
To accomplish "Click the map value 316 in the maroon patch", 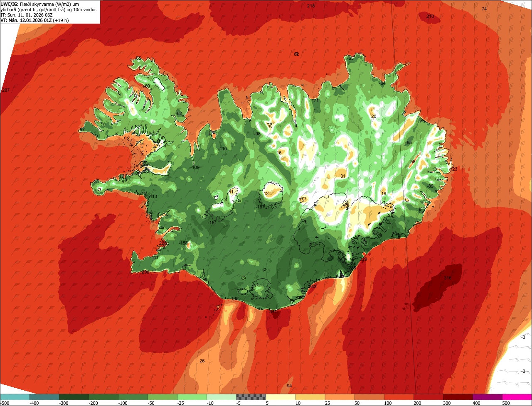I will pos(448,278).
